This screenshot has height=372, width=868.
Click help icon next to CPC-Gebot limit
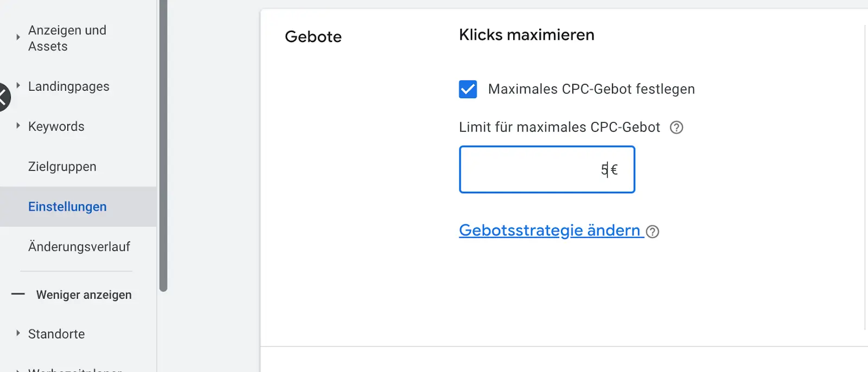[676, 128]
